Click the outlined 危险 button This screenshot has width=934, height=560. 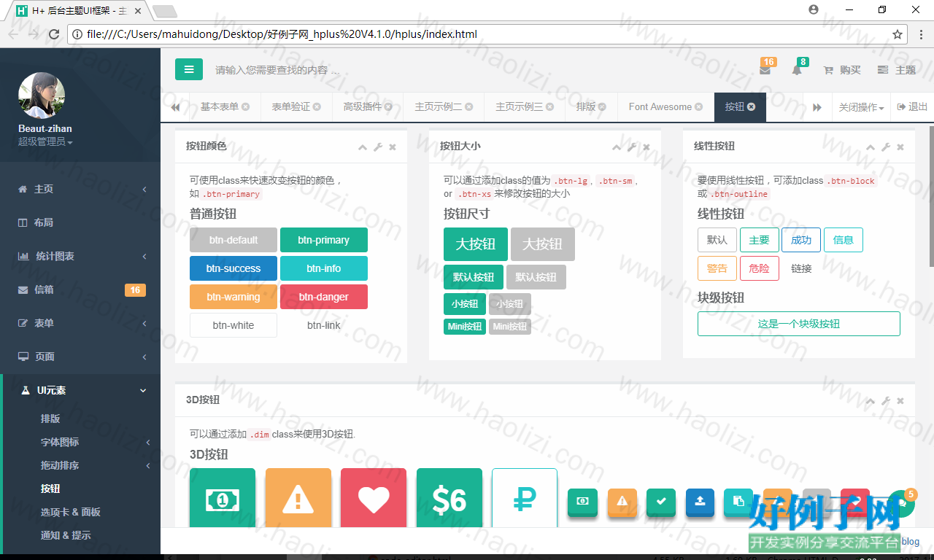point(760,268)
